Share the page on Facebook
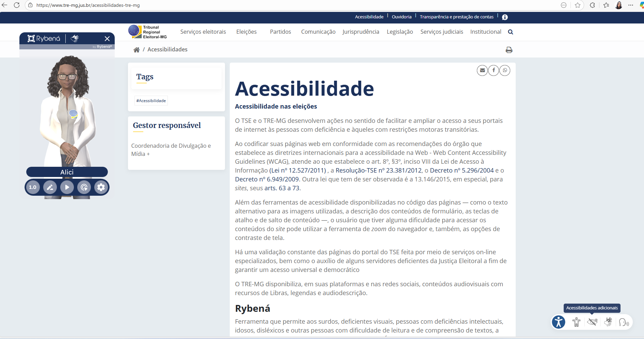Viewport: 644px width, 339px height. point(494,70)
